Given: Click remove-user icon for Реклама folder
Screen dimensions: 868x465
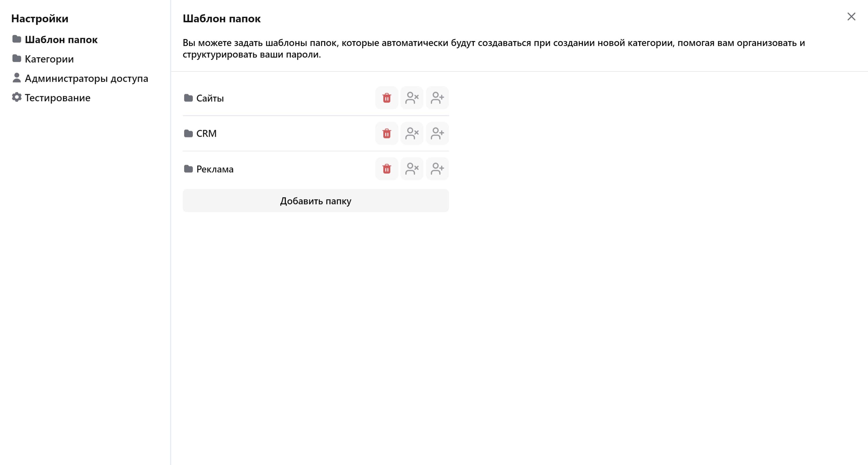Looking at the screenshot, I should [412, 169].
